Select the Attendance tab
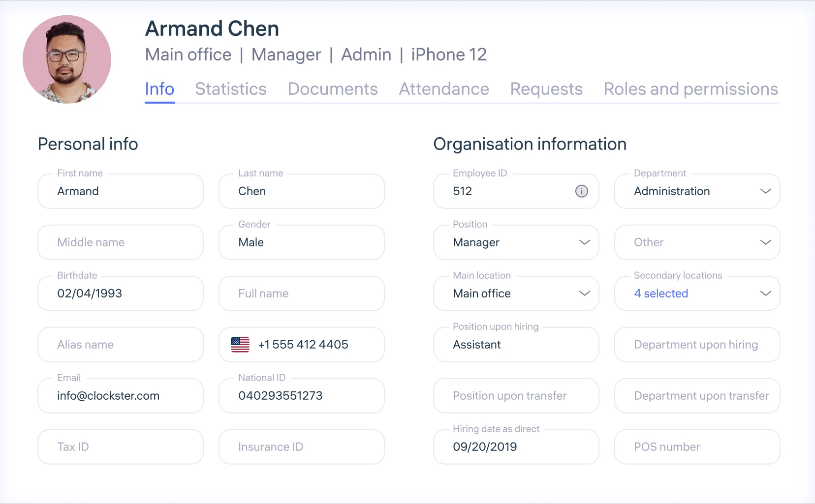The height and width of the screenshot is (504, 815). click(x=444, y=89)
